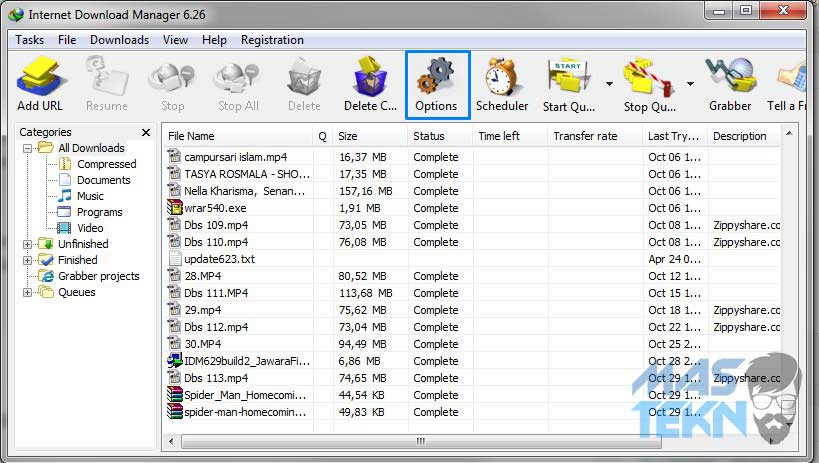Open the File menu
The width and height of the screenshot is (819, 463).
coord(67,40)
